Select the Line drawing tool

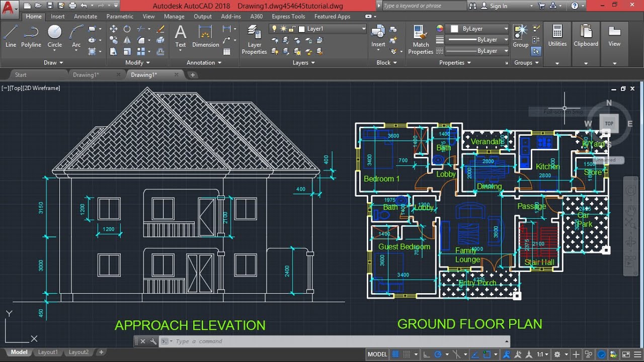click(11, 36)
